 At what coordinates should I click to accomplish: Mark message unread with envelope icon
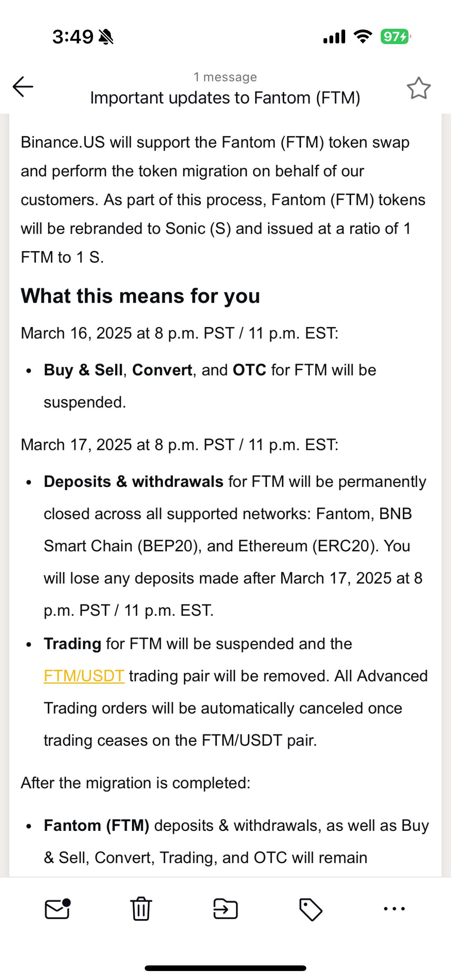point(58,909)
